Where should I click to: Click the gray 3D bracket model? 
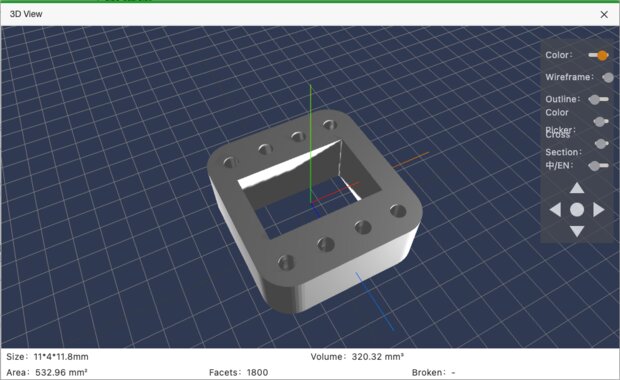pos(314,212)
